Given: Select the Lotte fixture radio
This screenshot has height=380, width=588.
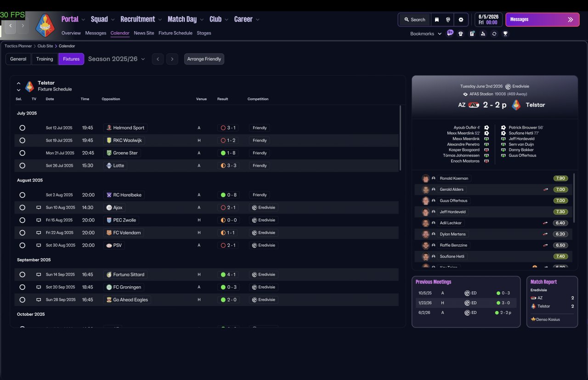Looking at the screenshot, I should point(22,165).
